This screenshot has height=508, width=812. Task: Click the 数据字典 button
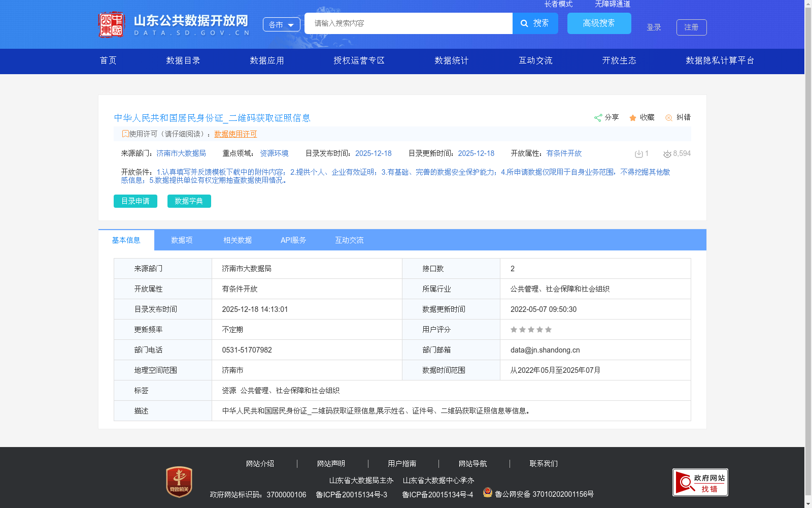189,201
